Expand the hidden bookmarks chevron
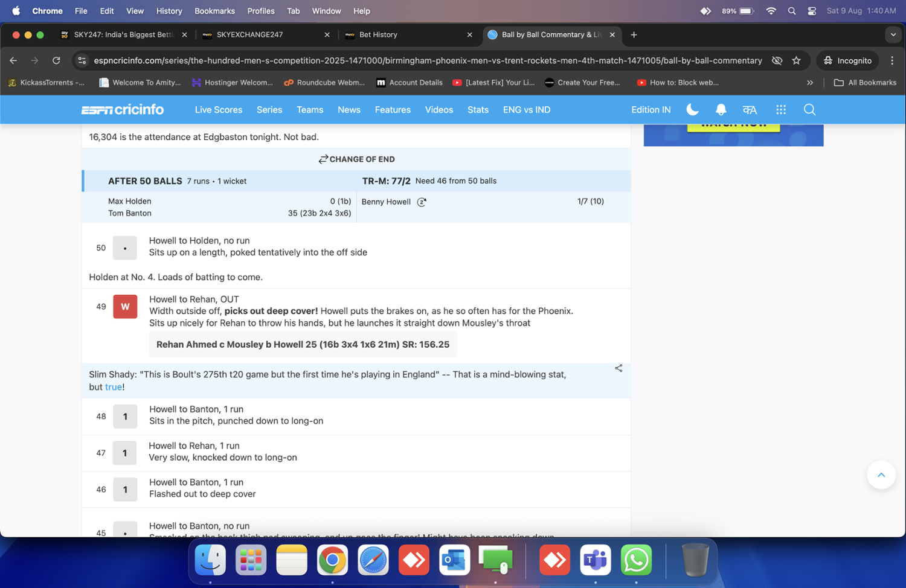This screenshot has width=906, height=588. (x=810, y=83)
